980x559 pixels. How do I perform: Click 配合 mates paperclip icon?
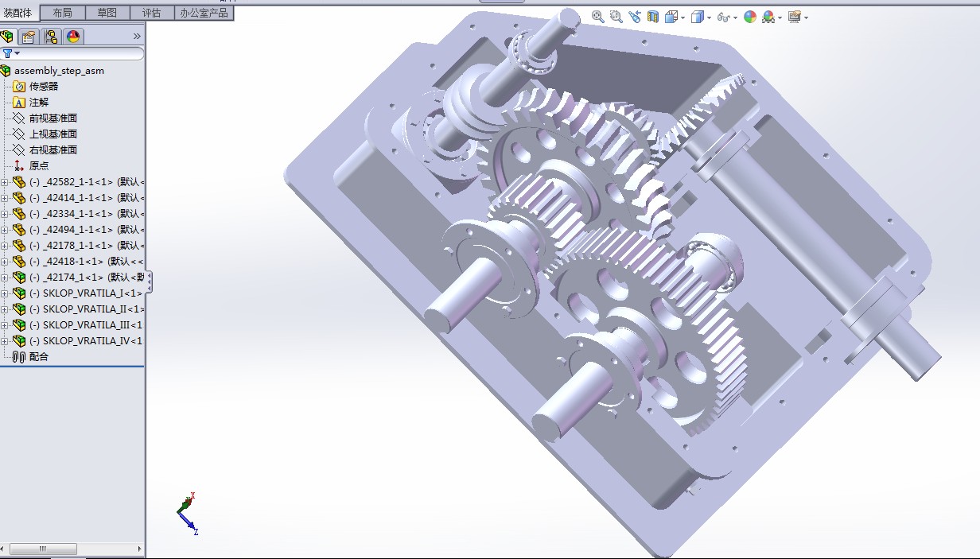click(x=19, y=356)
